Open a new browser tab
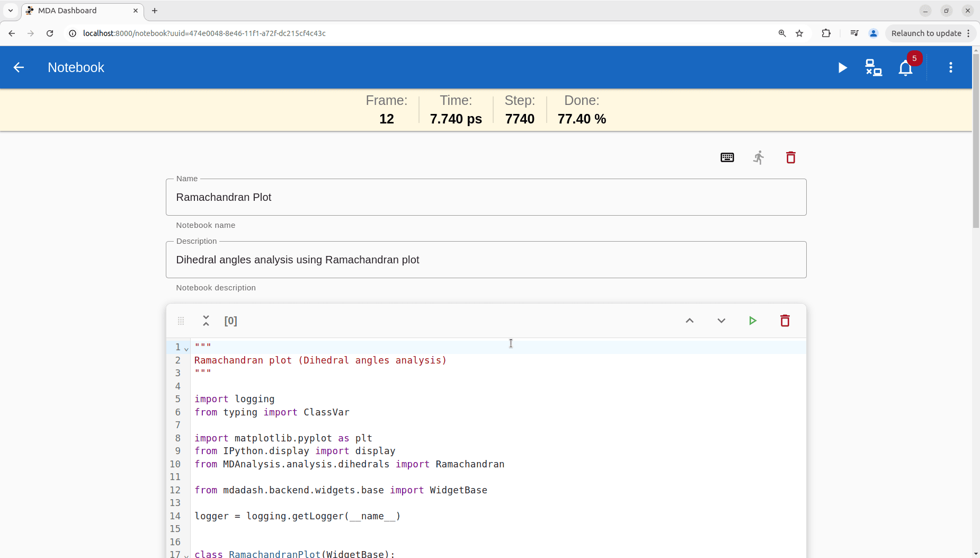 coord(155,11)
